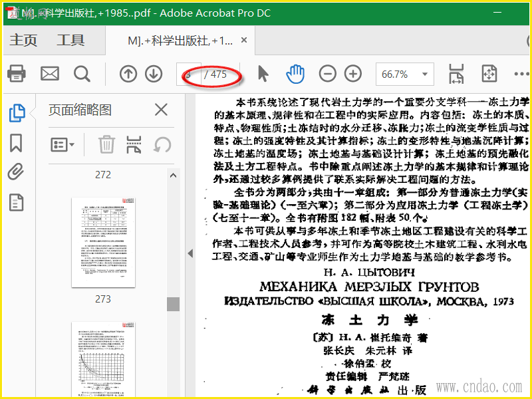This screenshot has height=399, width=532.
Task: Open thumbnail options dropdown menu
Action: pyautogui.click(x=63, y=144)
